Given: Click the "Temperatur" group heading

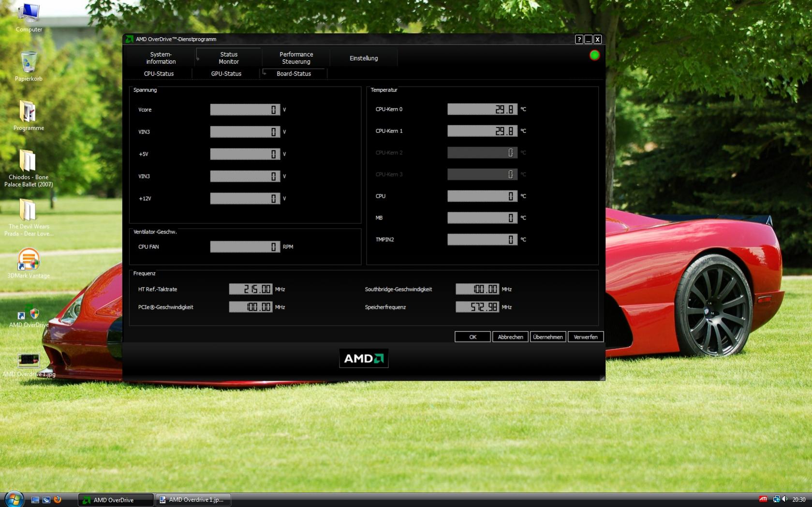Looking at the screenshot, I should pos(384,90).
